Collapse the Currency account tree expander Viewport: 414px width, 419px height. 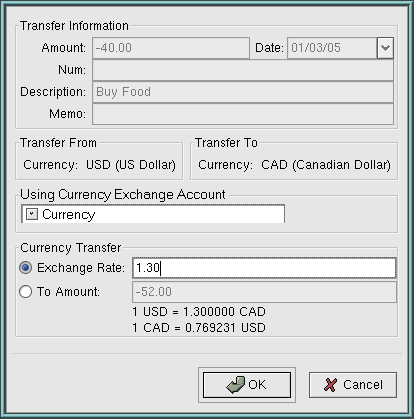[x=32, y=214]
